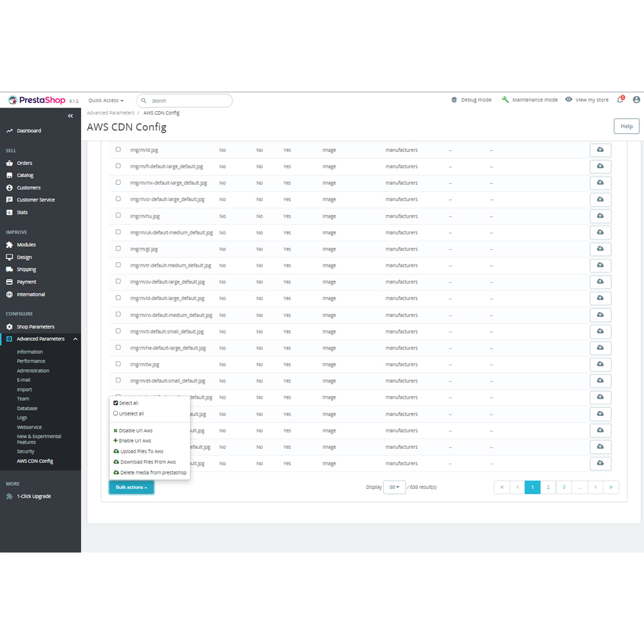
Task: Open the Stats section from the sidebar
Action: point(26,211)
